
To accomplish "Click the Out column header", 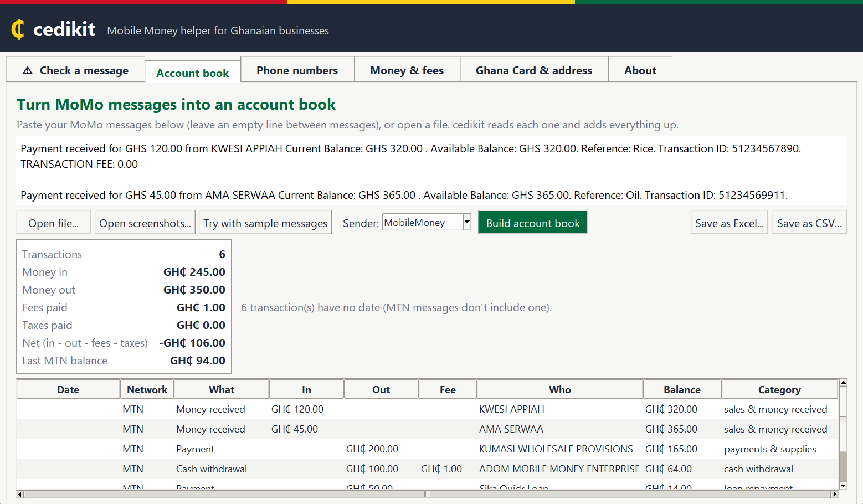I will click(381, 389).
